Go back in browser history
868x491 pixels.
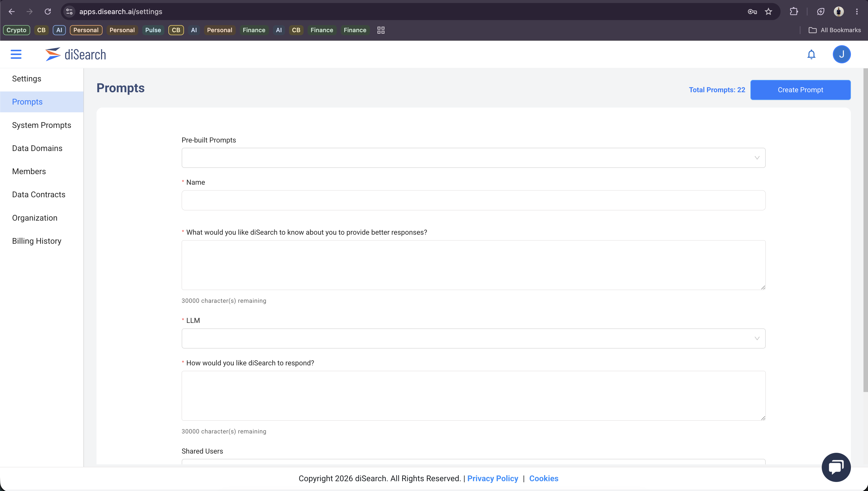point(12,12)
